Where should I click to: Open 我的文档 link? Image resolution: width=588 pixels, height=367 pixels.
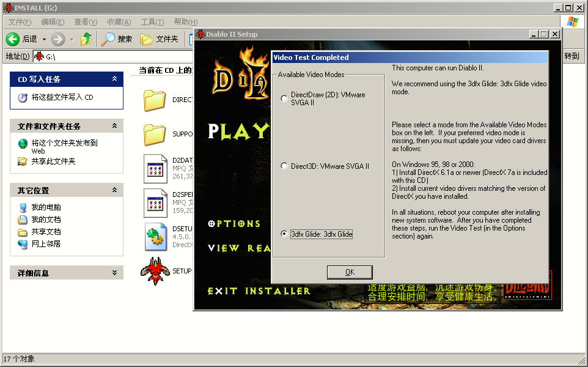[46, 220]
